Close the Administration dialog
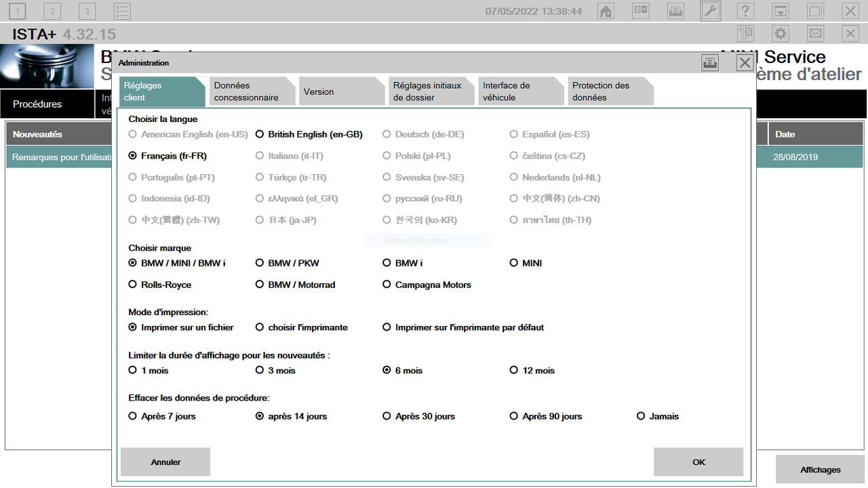 pyautogui.click(x=745, y=63)
